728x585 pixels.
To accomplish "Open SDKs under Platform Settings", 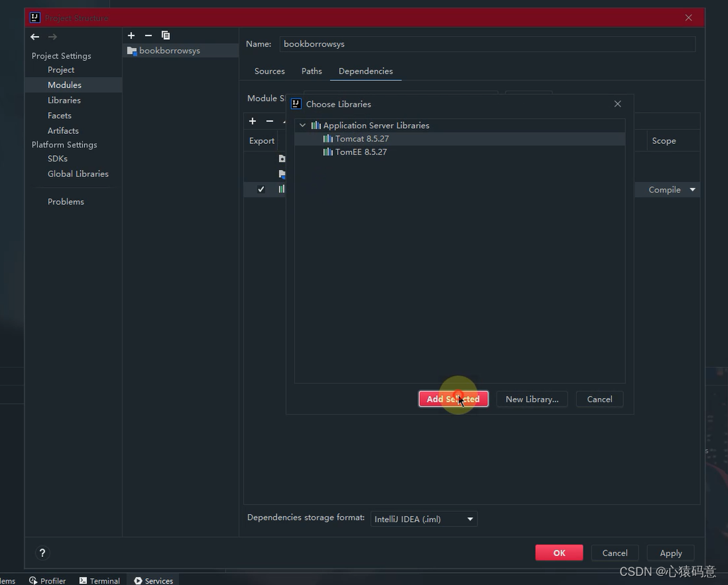I will (x=57, y=159).
